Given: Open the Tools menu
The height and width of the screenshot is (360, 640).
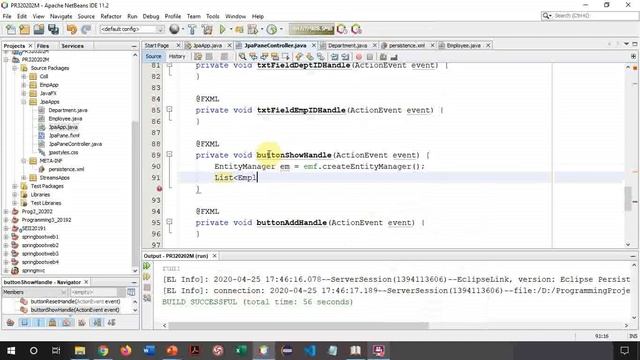Looking at the screenshot, I should click(x=212, y=16).
